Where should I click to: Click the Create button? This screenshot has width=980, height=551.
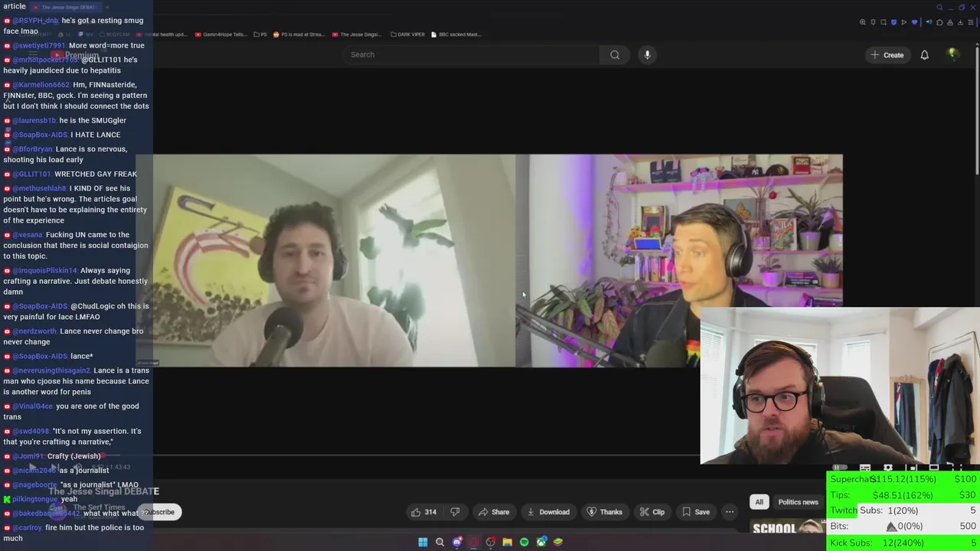click(887, 54)
